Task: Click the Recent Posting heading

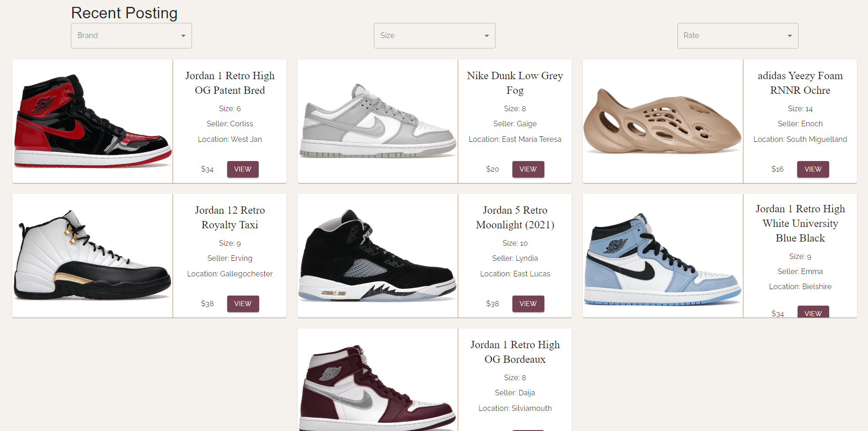Action: 124,13
